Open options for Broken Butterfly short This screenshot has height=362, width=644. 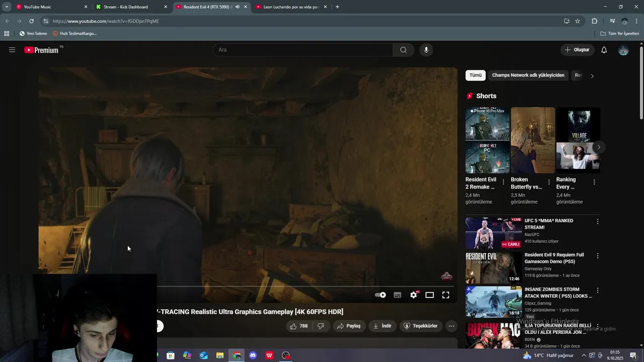(x=549, y=182)
